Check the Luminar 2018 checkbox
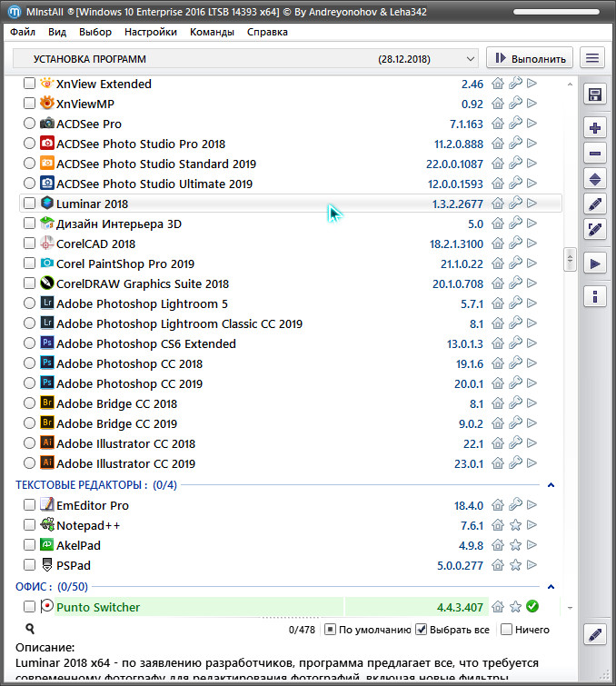Screen dimensions: 616x686 [x=30, y=204]
